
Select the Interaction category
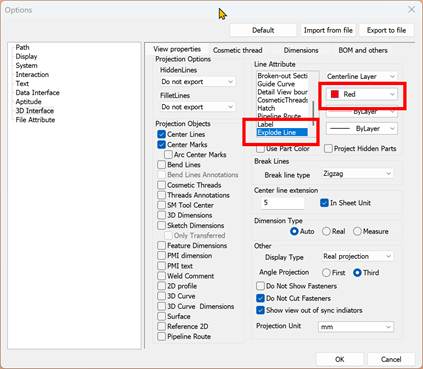click(x=32, y=74)
